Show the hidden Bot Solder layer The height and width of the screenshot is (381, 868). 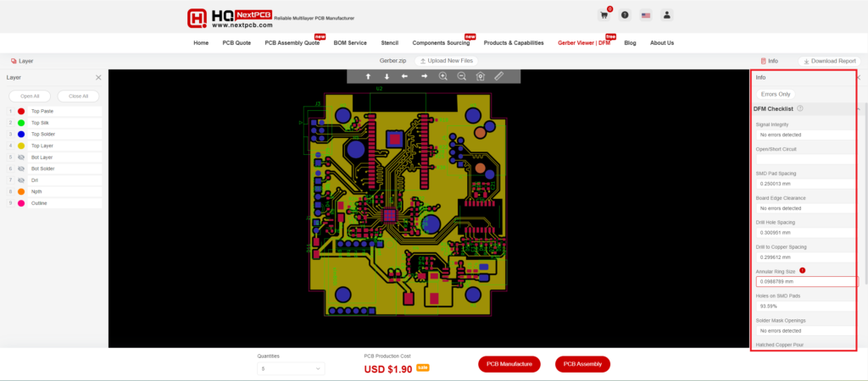coord(20,168)
